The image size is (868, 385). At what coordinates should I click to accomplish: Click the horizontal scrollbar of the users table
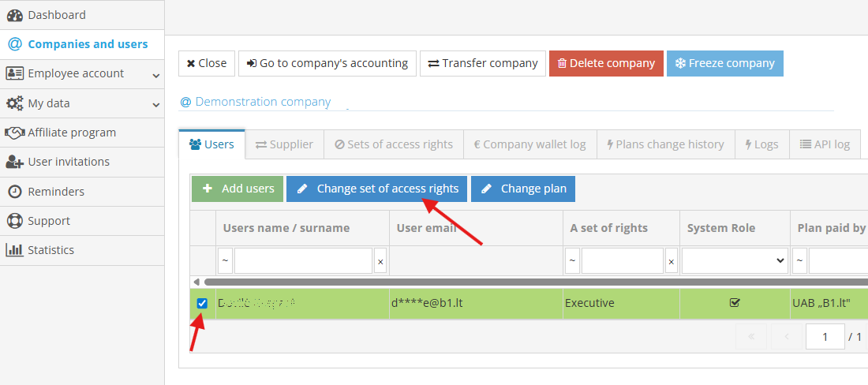click(529, 282)
